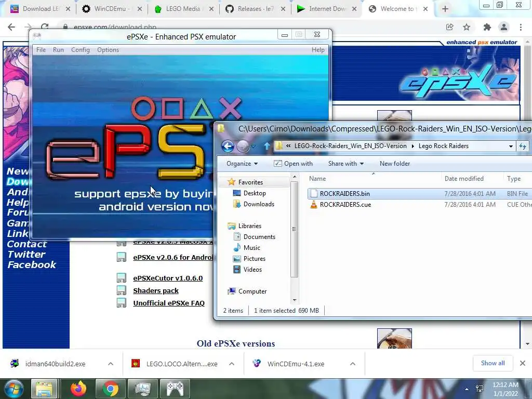Click the Explorer forward navigation button

tap(243, 146)
